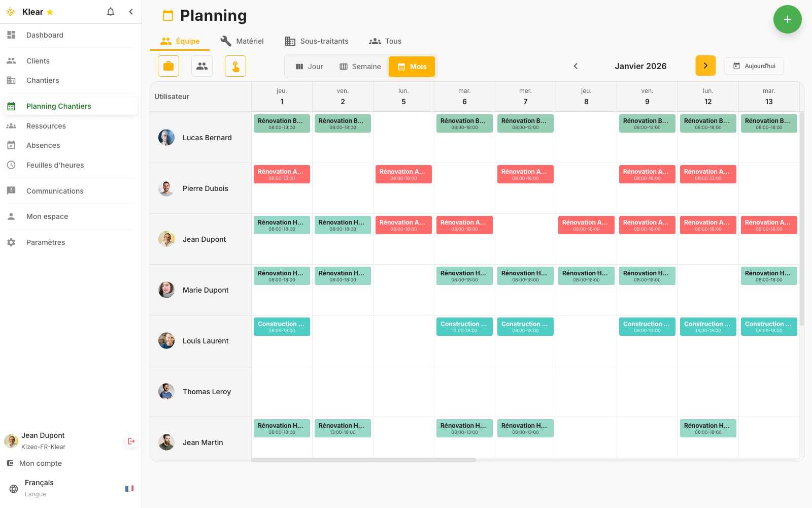This screenshot has width=812, height=508.
Task: Collapse the left sidebar with the chevron
Action: (131, 11)
